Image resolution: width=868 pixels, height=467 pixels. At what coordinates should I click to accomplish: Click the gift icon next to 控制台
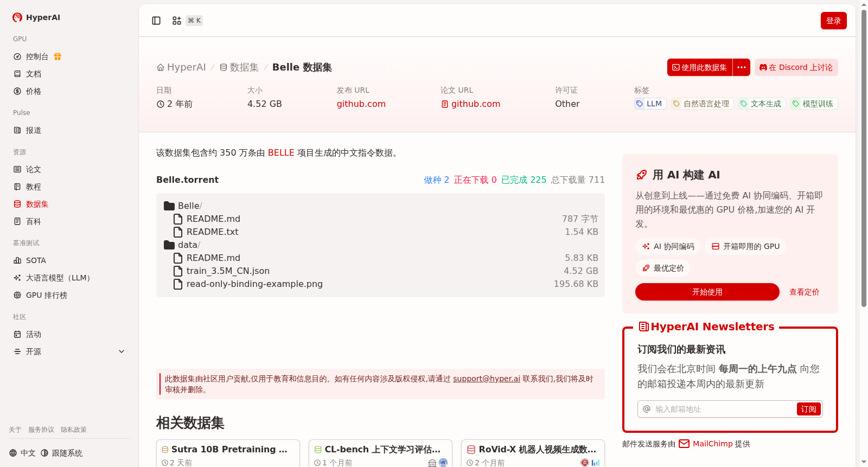[x=58, y=56]
